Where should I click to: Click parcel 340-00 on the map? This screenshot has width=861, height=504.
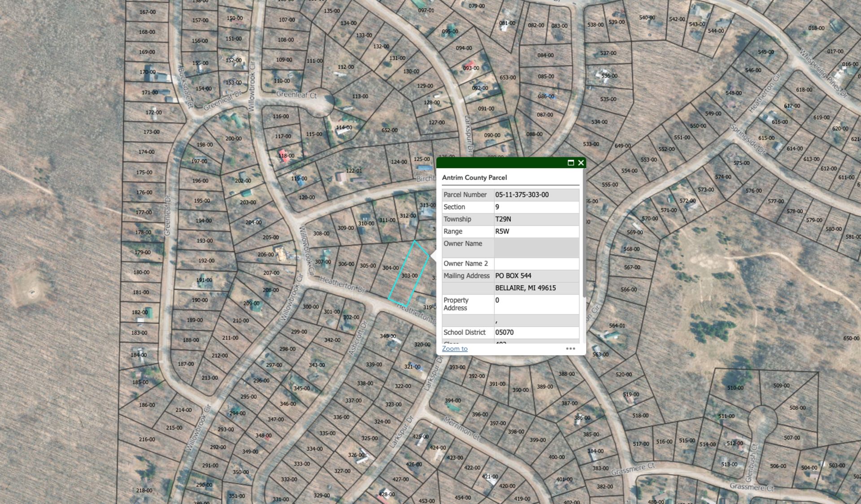tap(387, 336)
